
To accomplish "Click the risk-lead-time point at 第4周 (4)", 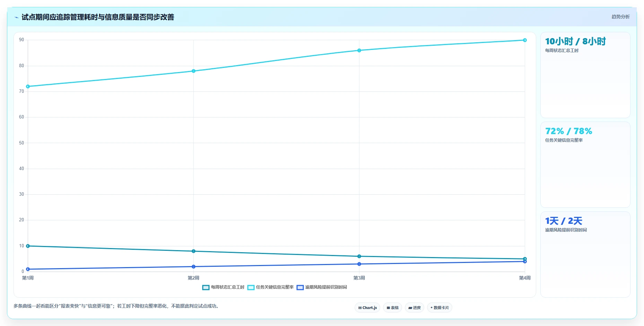I will 525,262.
